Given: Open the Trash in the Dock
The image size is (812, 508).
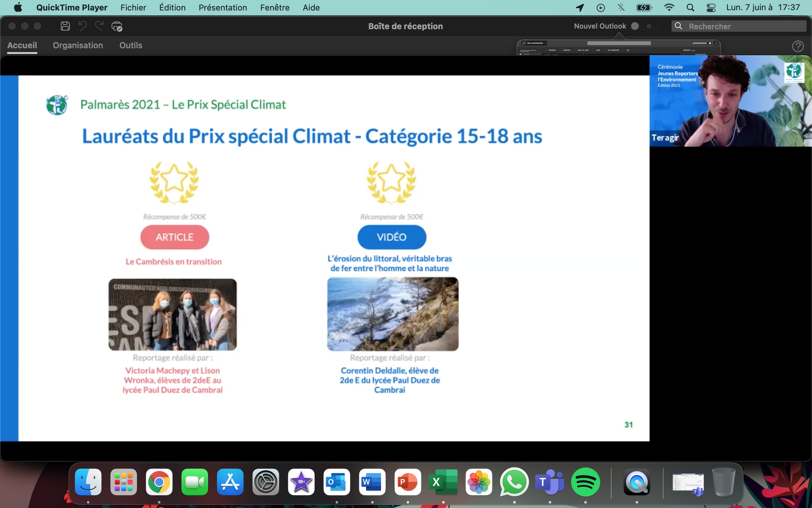Looking at the screenshot, I should click(724, 482).
